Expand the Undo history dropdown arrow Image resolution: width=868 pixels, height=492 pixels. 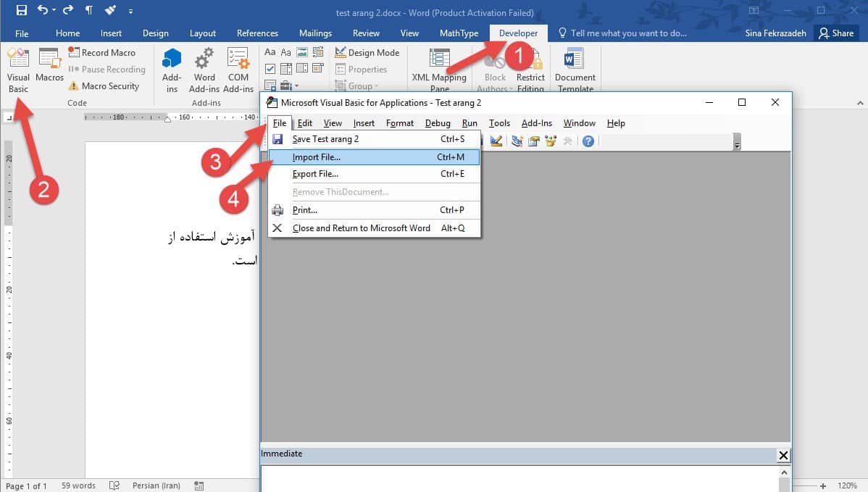pos(55,11)
